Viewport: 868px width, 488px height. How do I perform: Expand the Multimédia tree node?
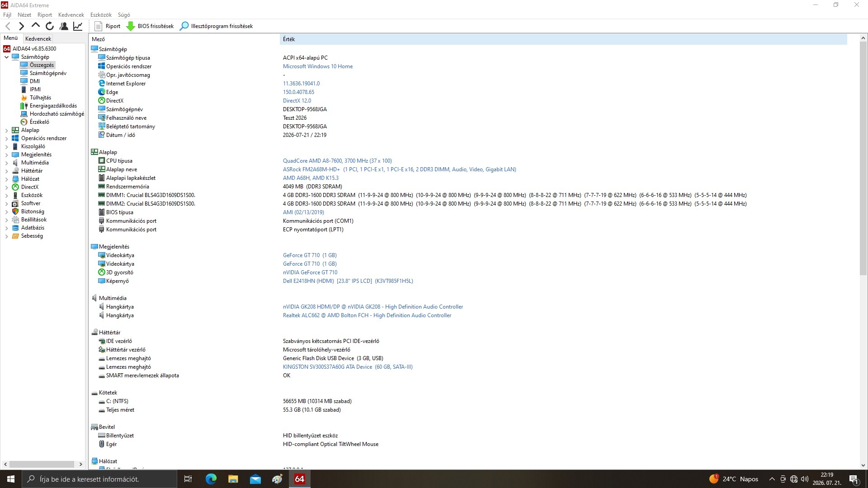click(6, 163)
